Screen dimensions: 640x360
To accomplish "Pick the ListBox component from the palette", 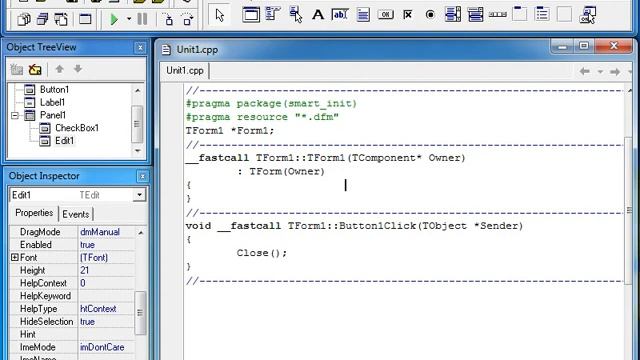I will pyautogui.click(x=453, y=15).
